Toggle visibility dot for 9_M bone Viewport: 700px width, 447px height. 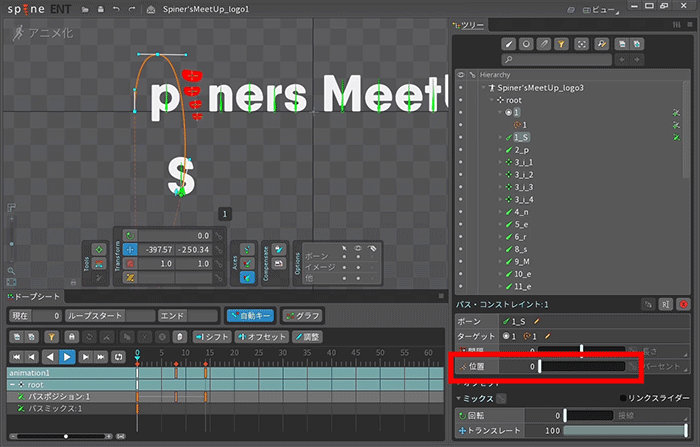461,262
